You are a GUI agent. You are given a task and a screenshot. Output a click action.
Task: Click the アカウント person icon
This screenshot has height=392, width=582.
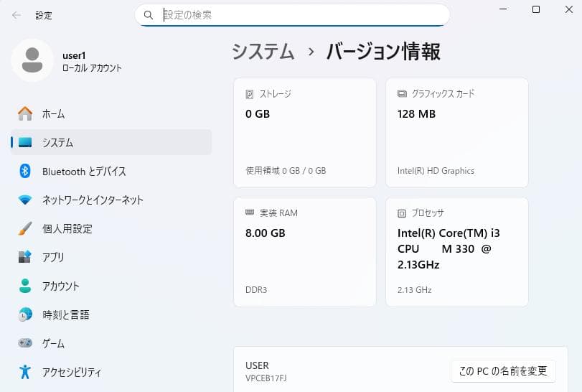coord(25,286)
